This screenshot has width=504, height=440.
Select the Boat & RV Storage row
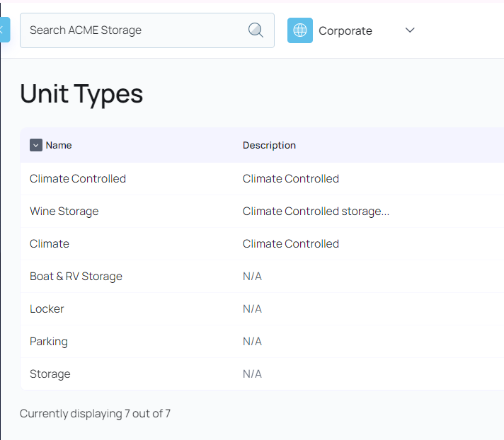tap(76, 277)
